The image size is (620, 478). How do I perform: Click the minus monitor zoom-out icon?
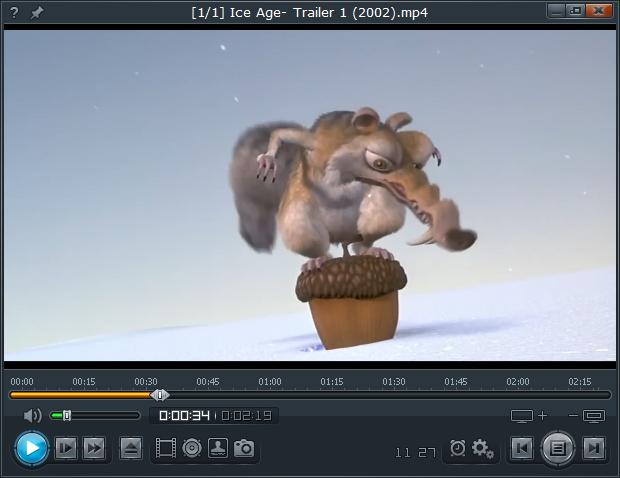pos(587,416)
